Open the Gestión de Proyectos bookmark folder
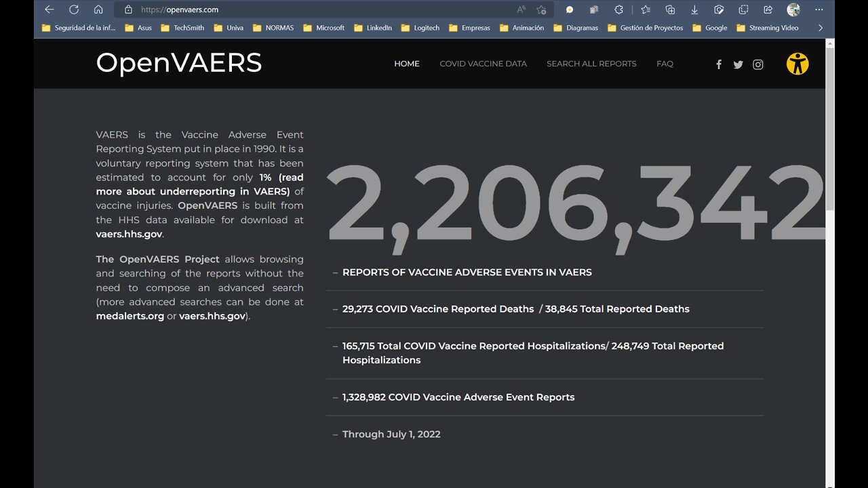The width and height of the screenshot is (868, 488). (x=646, y=28)
